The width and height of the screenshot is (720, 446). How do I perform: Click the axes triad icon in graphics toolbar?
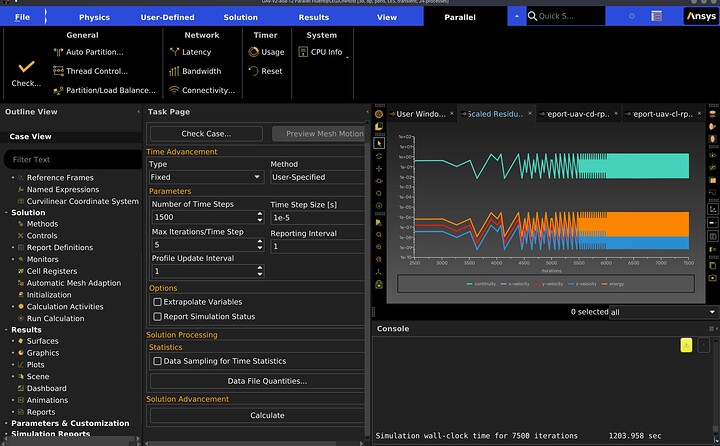pyautogui.click(x=379, y=272)
